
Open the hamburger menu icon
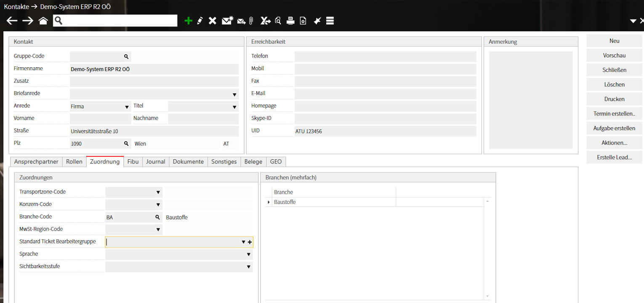pyautogui.click(x=330, y=21)
